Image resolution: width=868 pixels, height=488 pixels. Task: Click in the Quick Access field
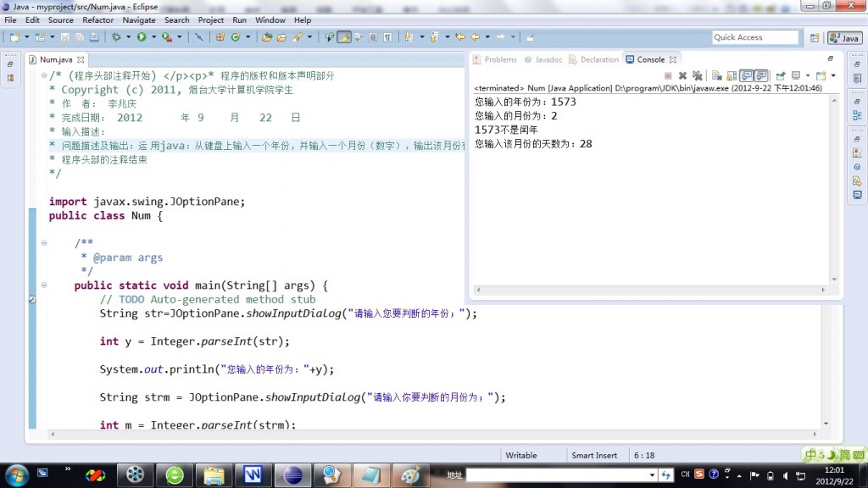pos(755,37)
